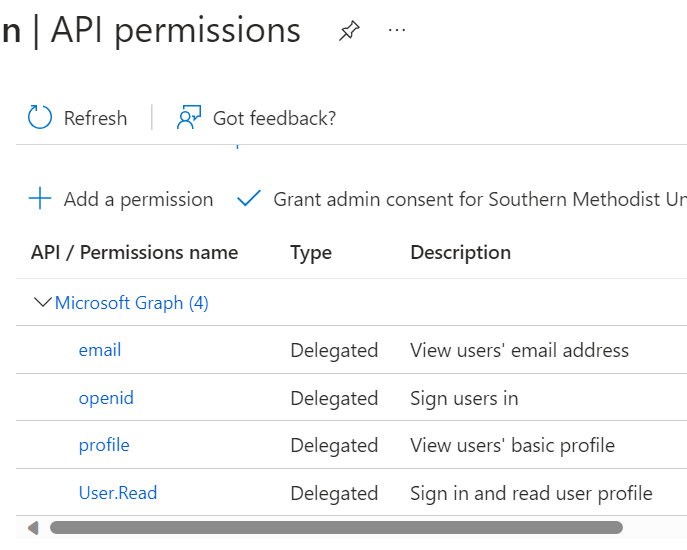Screen dimensions: 687x550
Task: Click the API / Permissions name column header
Action: (x=135, y=253)
